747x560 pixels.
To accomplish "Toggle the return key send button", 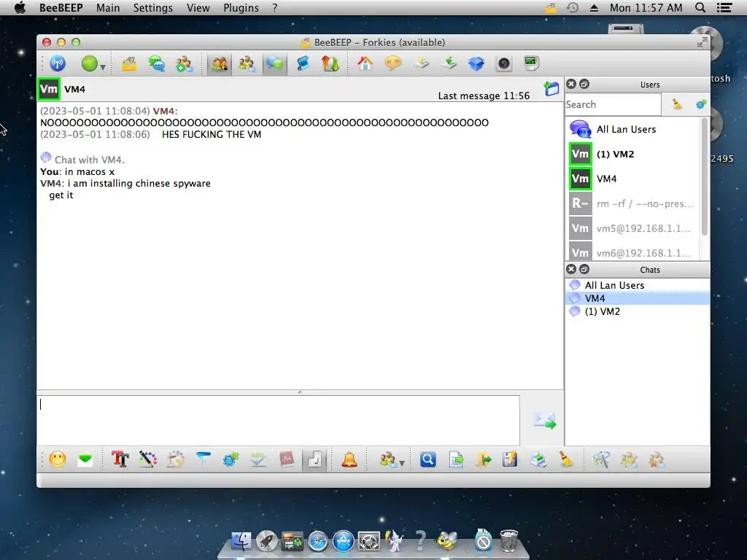I will (x=314, y=459).
